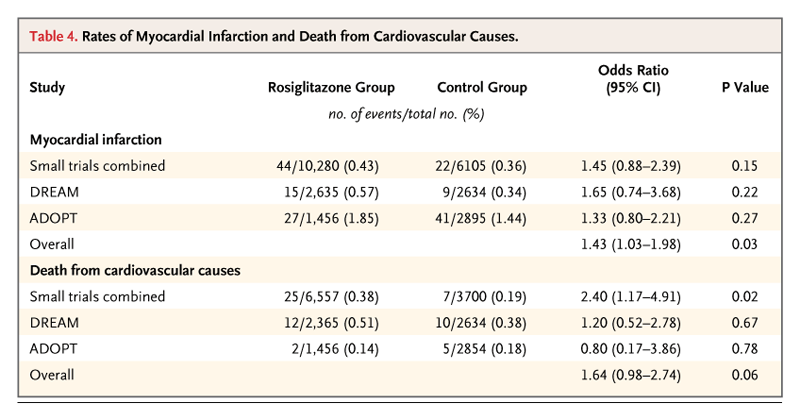
Task: Select the 41/2895 (1.44) control value
Action: 483,217
